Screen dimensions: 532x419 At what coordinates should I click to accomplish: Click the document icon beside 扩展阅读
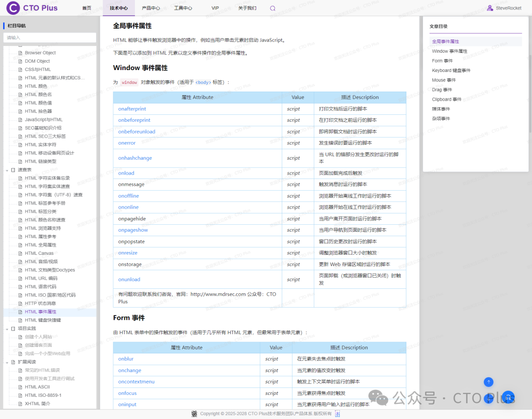pyautogui.click(x=13, y=362)
